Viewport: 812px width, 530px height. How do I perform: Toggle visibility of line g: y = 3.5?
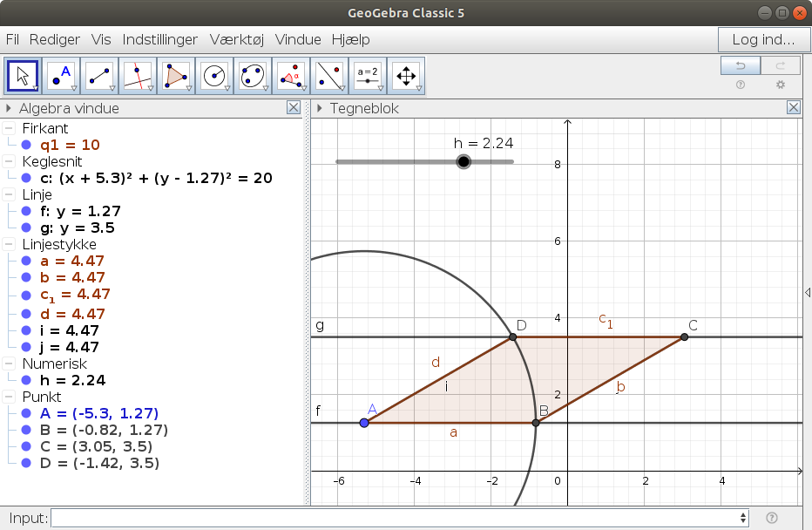[x=26, y=228]
